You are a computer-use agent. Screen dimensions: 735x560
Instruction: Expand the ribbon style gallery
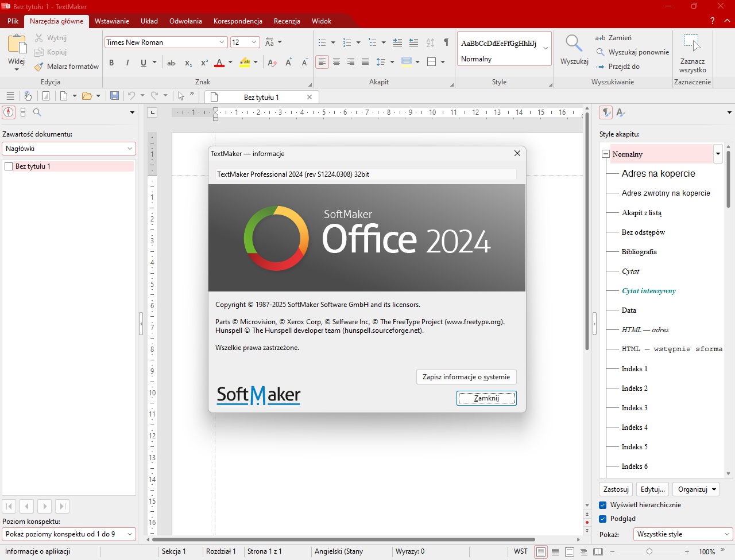pos(546,48)
